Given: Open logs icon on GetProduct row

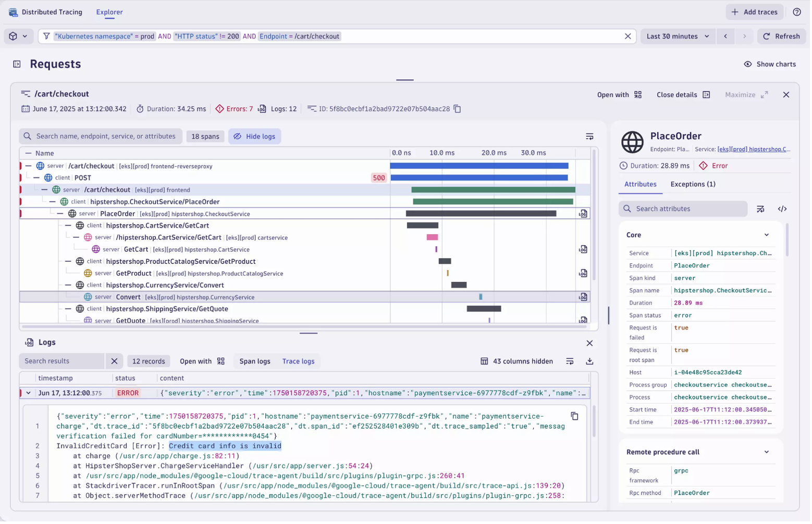Looking at the screenshot, I should pos(584,274).
